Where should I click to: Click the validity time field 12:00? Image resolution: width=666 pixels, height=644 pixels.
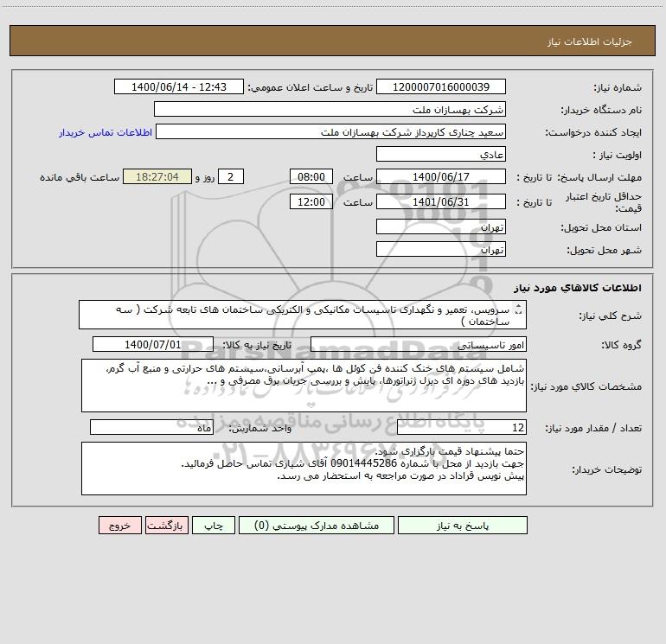pos(311,201)
